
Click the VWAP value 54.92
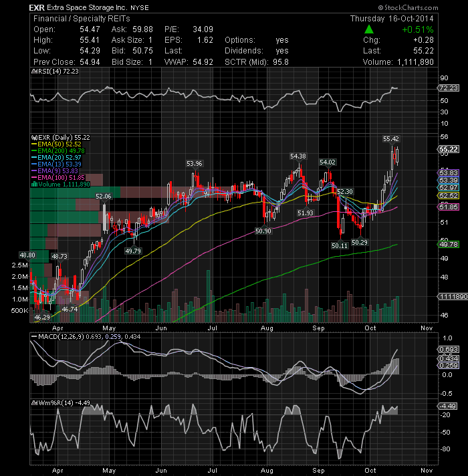coord(203,62)
